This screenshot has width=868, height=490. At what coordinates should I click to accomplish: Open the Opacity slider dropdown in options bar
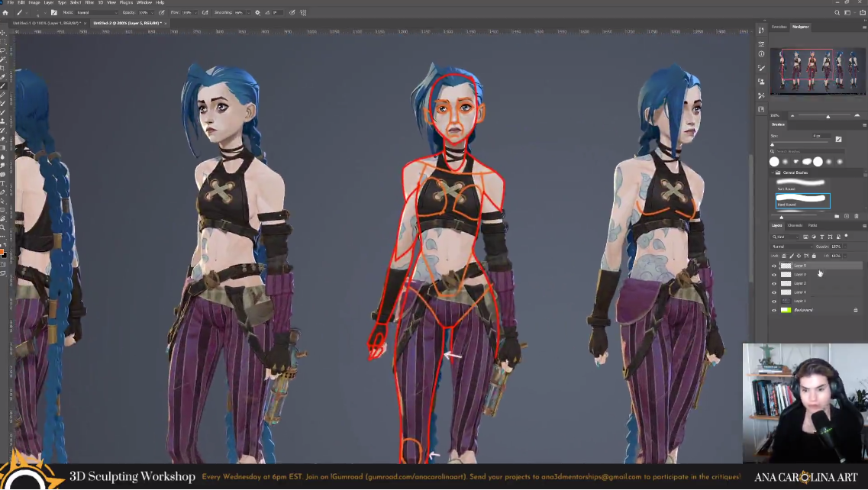tap(152, 12)
